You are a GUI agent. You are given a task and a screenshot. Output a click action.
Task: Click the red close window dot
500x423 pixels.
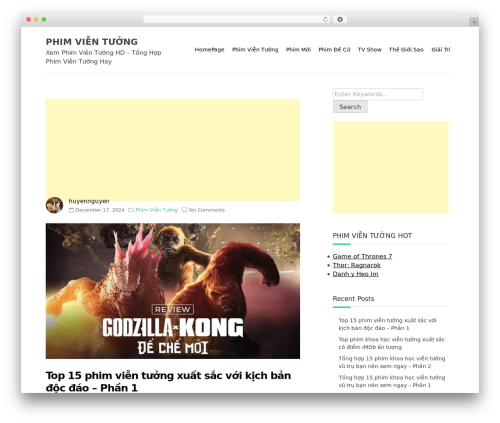29,20
